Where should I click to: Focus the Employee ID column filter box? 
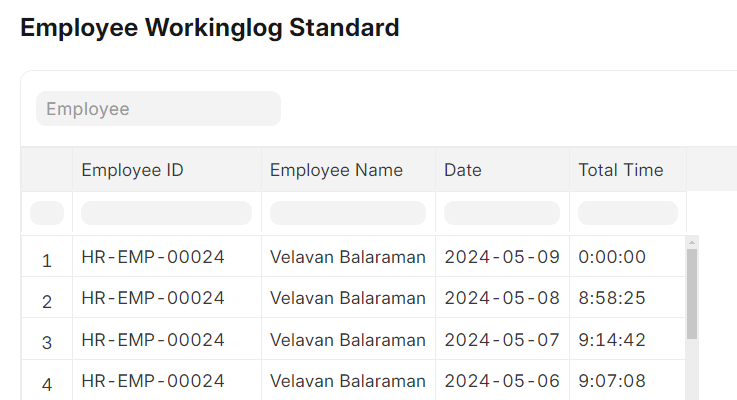[x=166, y=213]
